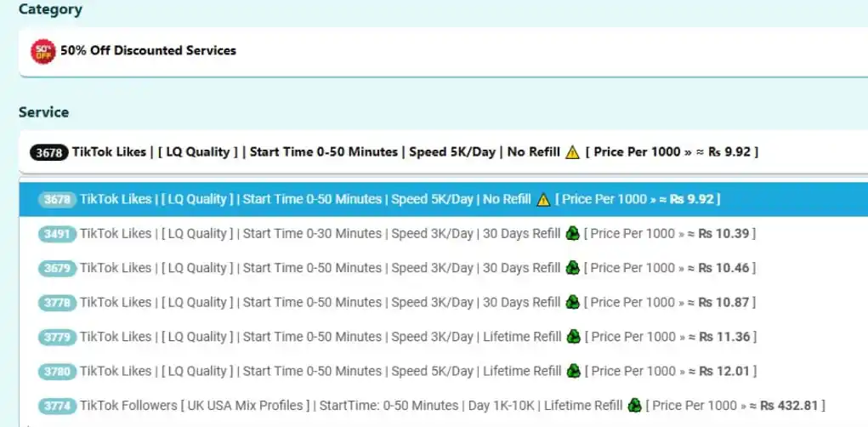Viewport: 868px width, 427px height.
Task: Click the 3778 service ID badge
Action: click(57, 303)
